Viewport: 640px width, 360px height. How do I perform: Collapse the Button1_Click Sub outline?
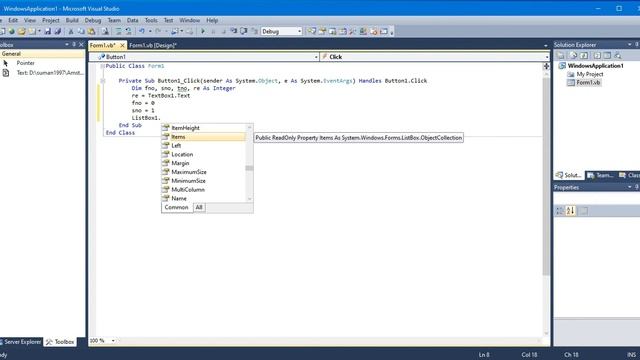pos(102,81)
